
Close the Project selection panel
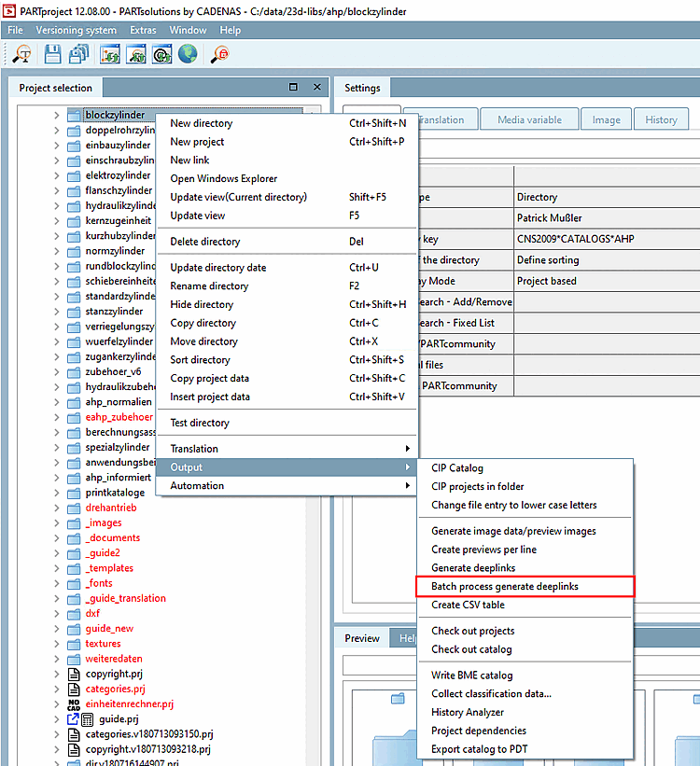pyautogui.click(x=316, y=88)
